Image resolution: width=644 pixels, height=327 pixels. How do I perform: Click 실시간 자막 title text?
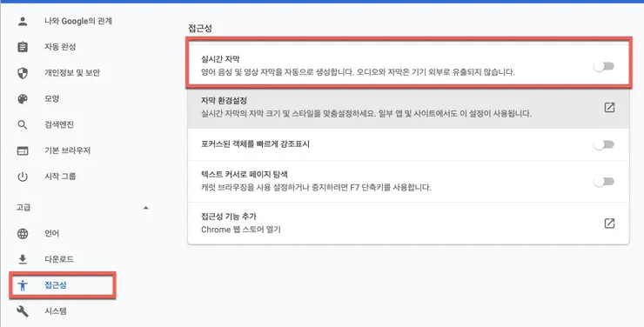[x=220, y=59]
